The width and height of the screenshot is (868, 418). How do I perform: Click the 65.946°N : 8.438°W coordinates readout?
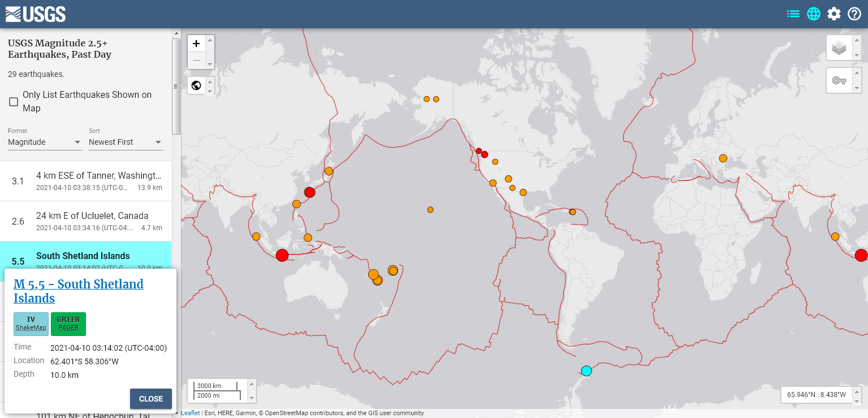(x=817, y=395)
